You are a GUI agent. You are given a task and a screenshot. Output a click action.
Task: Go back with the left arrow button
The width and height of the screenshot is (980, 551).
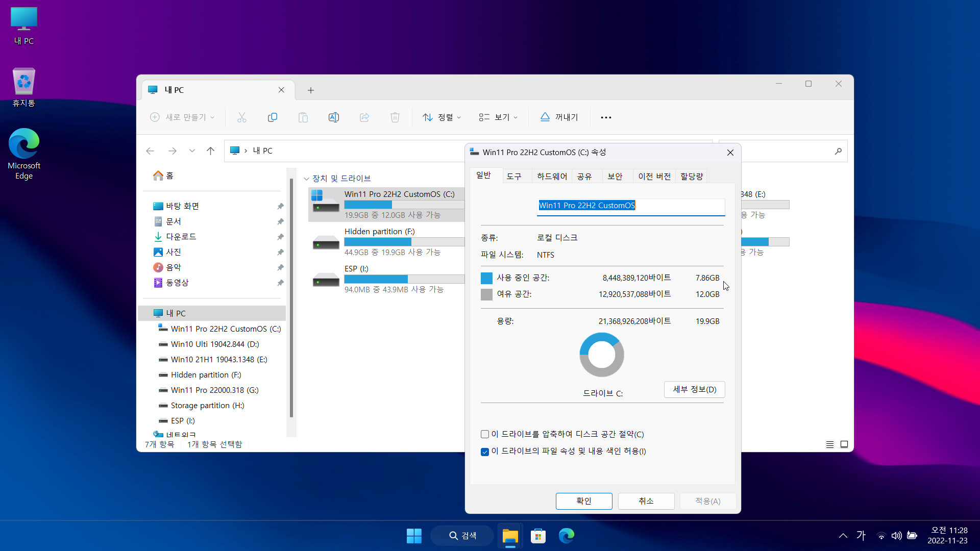150,151
